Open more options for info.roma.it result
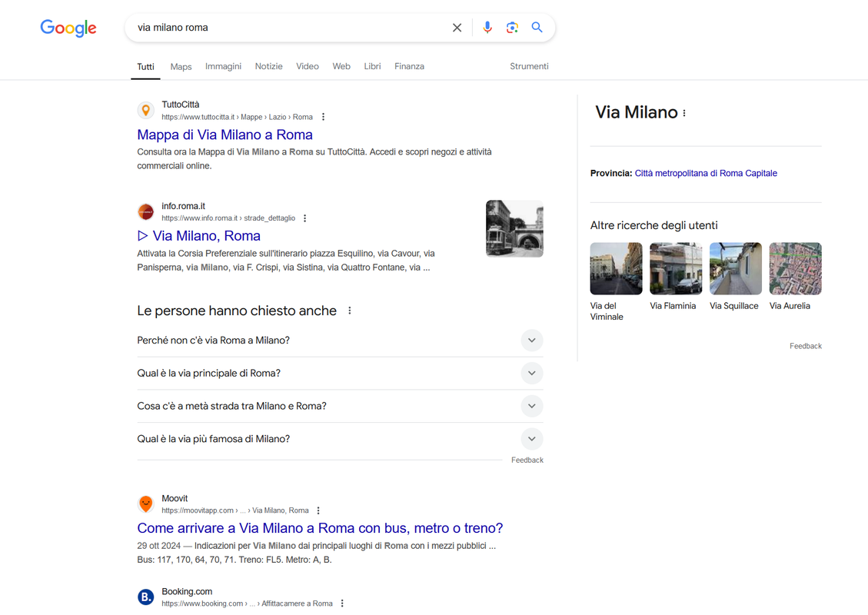The width and height of the screenshot is (868, 615). [x=305, y=218]
